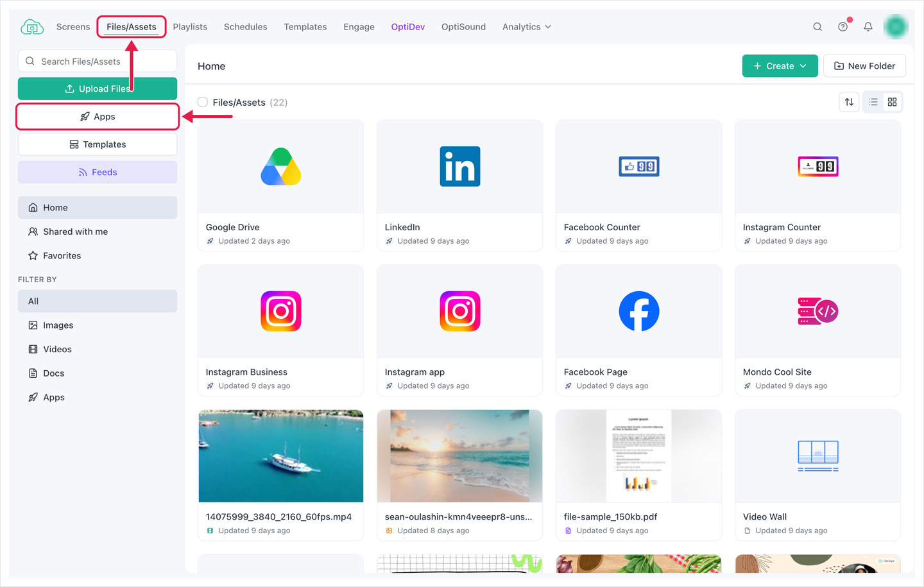This screenshot has width=924, height=587.
Task: Open the file-sample_150kb.pdf thumbnail
Action: pyautogui.click(x=639, y=456)
